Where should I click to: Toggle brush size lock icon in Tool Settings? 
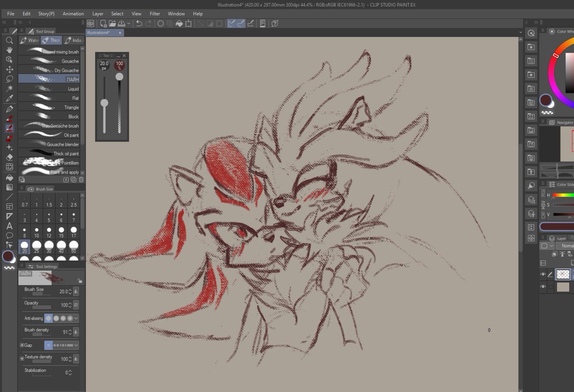pos(79,282)
